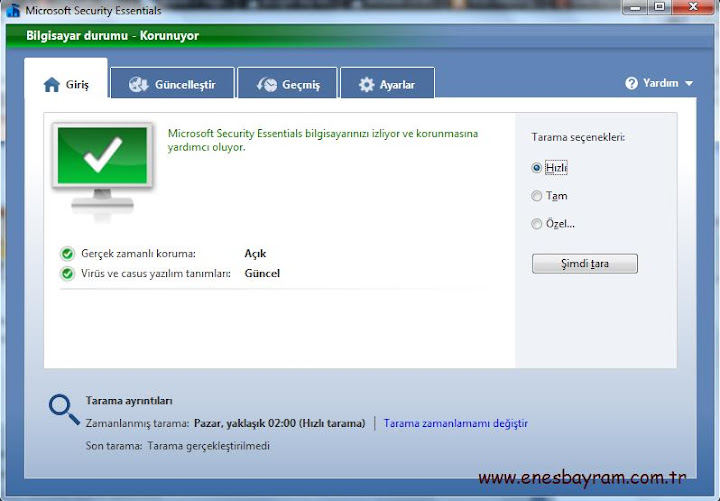
Task: Select the 'Gerçek zamanlı koruma:' label
Action: coord(138,253)
